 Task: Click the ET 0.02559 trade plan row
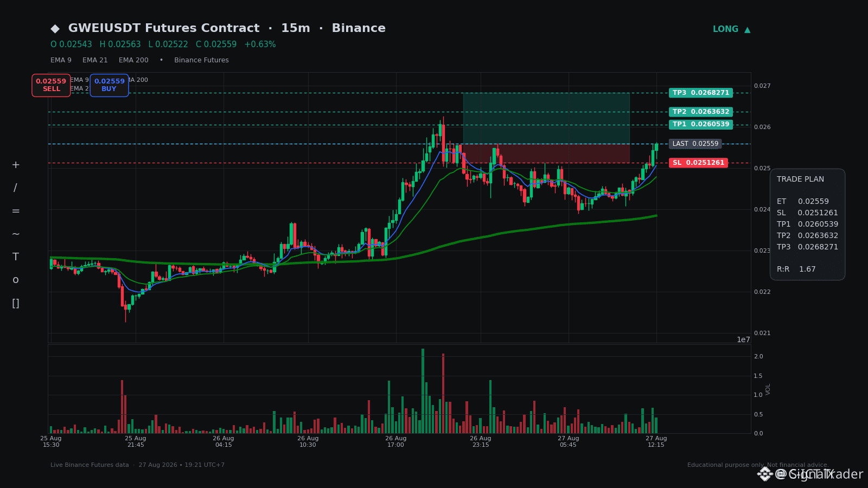click(803, 202)
